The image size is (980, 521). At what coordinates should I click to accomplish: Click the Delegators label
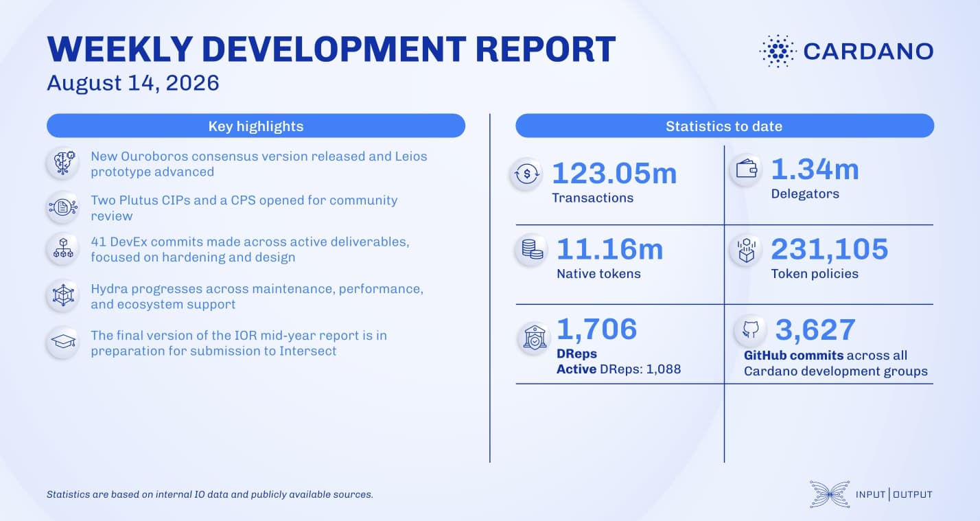(x=805, y=194)
